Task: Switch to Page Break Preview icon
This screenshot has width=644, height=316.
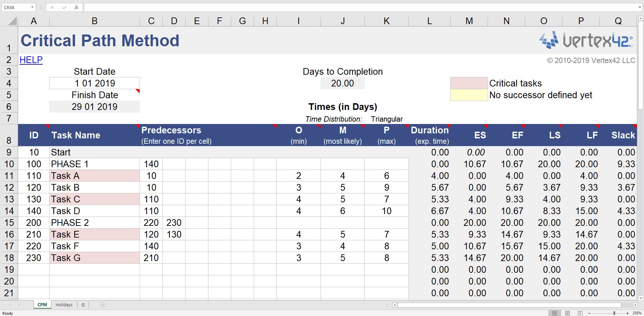Action: tap(580, 313)
